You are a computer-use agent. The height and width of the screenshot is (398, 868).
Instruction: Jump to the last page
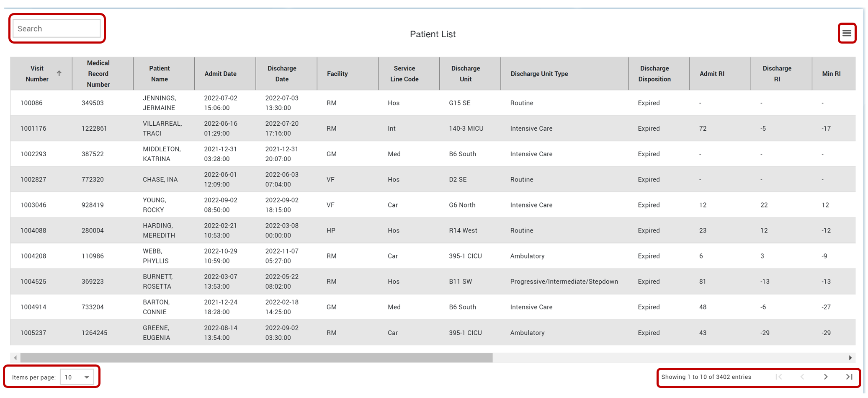tap(849, 377)
